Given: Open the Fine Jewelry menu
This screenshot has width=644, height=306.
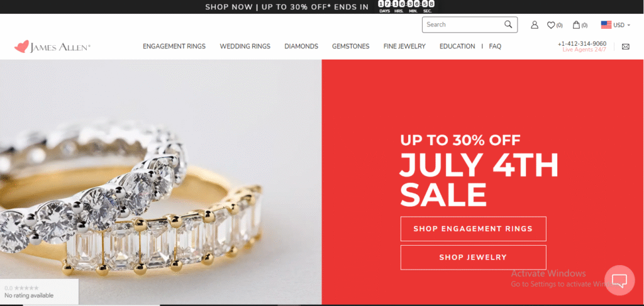Looking at the screenshot, I should click(404, 46).
